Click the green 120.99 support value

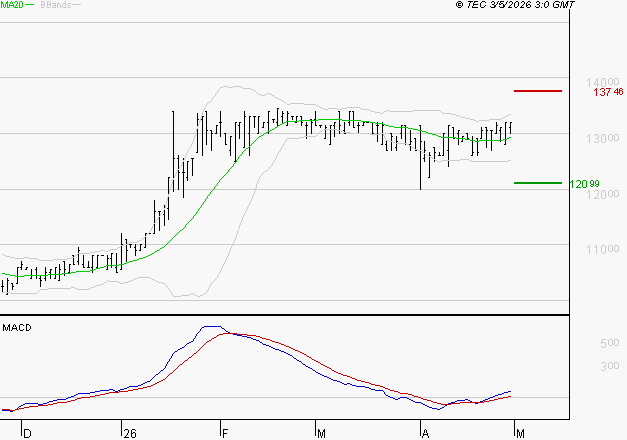[584, 184]
